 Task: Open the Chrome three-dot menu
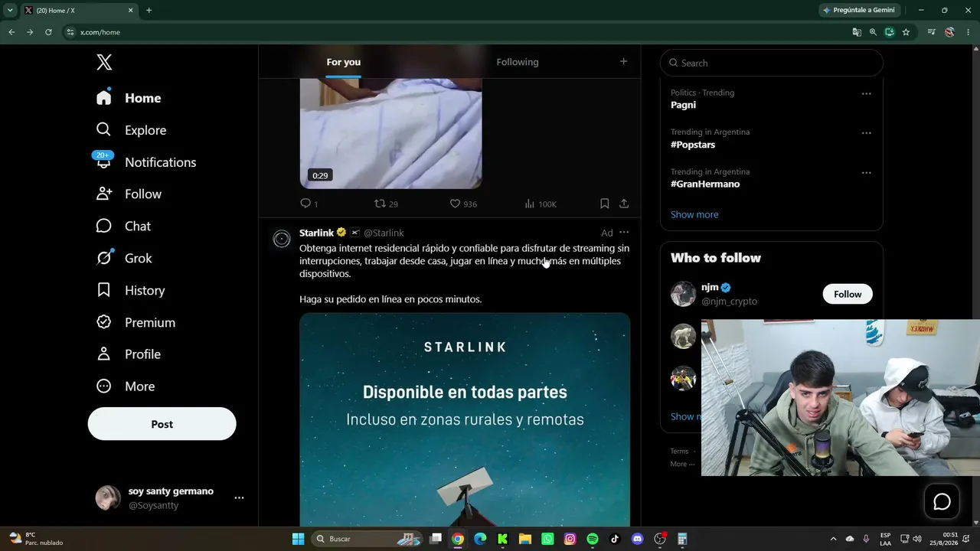click(x=969, y=32)
